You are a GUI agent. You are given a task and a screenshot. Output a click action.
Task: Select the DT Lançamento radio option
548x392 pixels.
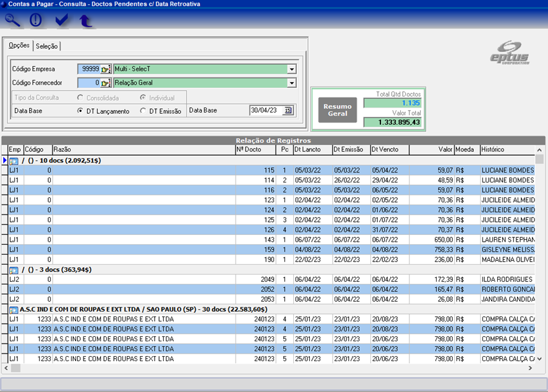(x=80, y=111)
